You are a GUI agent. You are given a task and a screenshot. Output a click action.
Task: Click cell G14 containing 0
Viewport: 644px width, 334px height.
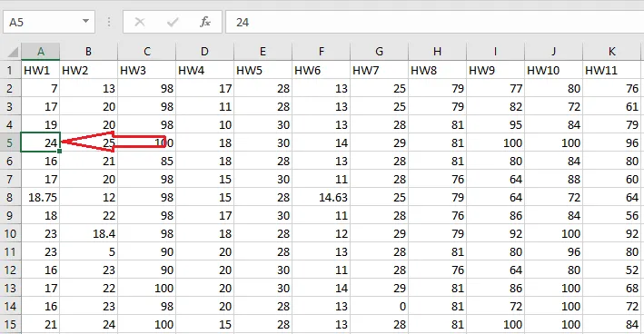click(x=379, y=306)
